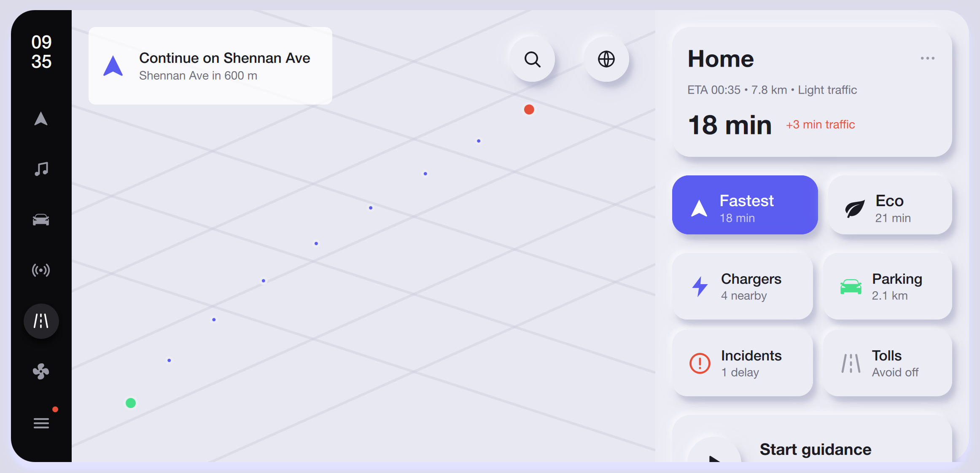Open the music sidebar icon
The height and width of the screenshot is (473, 980).
tap(41, 169)
